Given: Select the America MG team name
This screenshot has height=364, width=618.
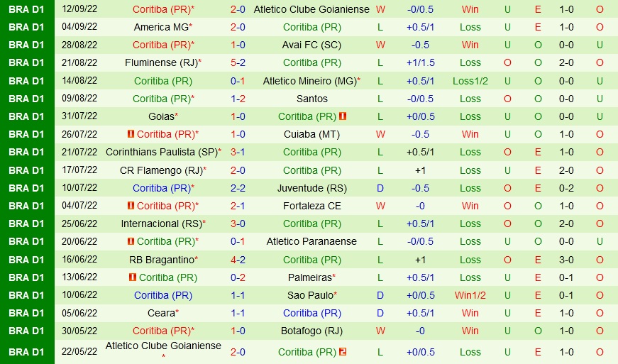Looking at the screenshot, I should 161,27.
